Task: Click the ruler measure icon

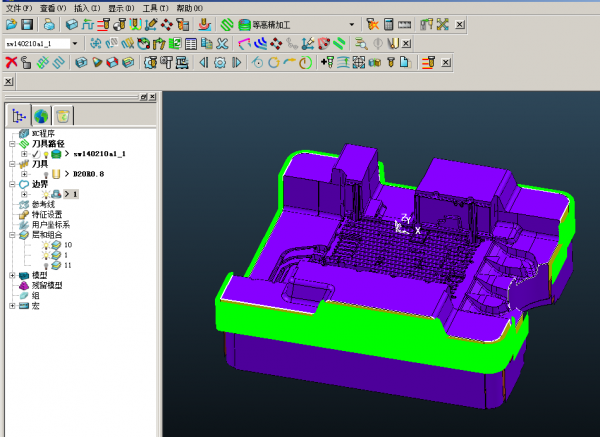Action: [x=404, y=24]
